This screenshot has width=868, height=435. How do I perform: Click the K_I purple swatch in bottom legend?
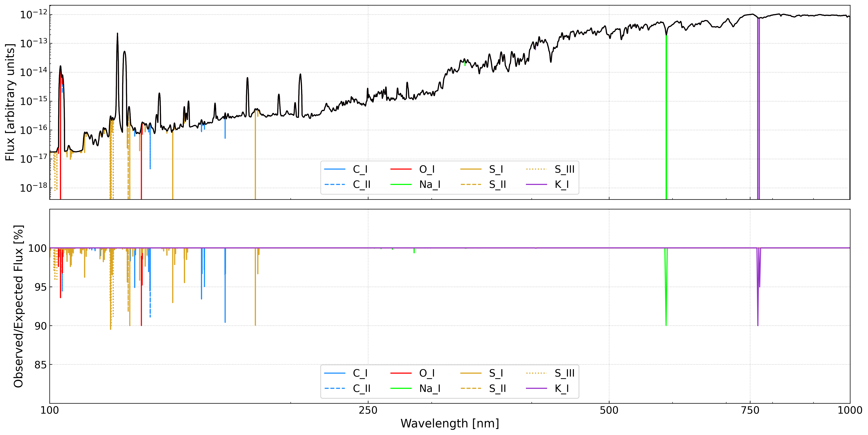[x=536, y=388]
